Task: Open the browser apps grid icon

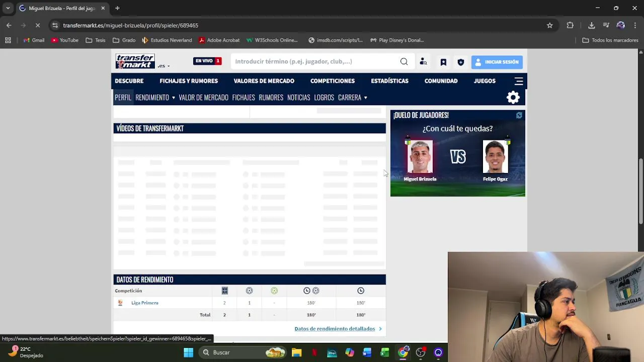Action: pos(8,40)
